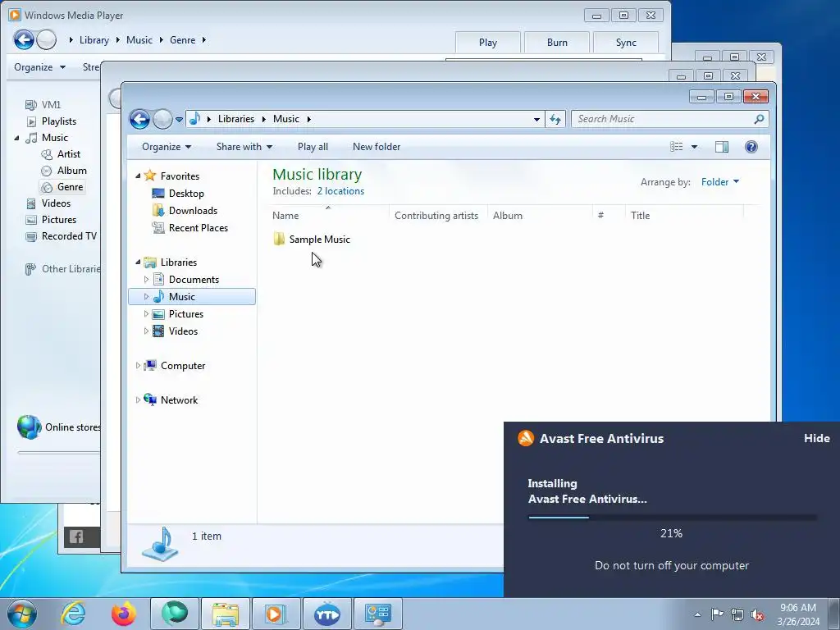Click Play all in Explorer toolbar
Viewport: 840px width, 630px height.
pos(313,147)
